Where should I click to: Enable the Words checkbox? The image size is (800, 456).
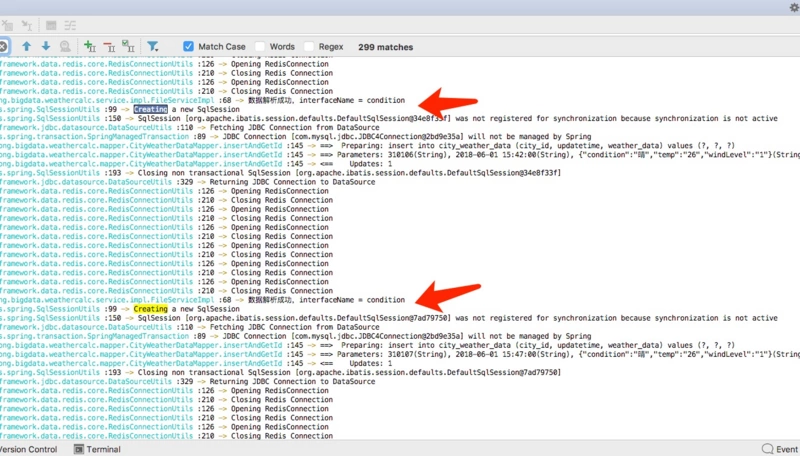tap(260, 46)
